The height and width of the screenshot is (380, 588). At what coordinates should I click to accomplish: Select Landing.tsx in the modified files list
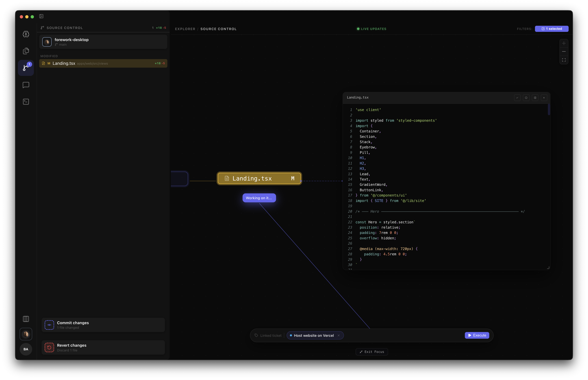103,63
